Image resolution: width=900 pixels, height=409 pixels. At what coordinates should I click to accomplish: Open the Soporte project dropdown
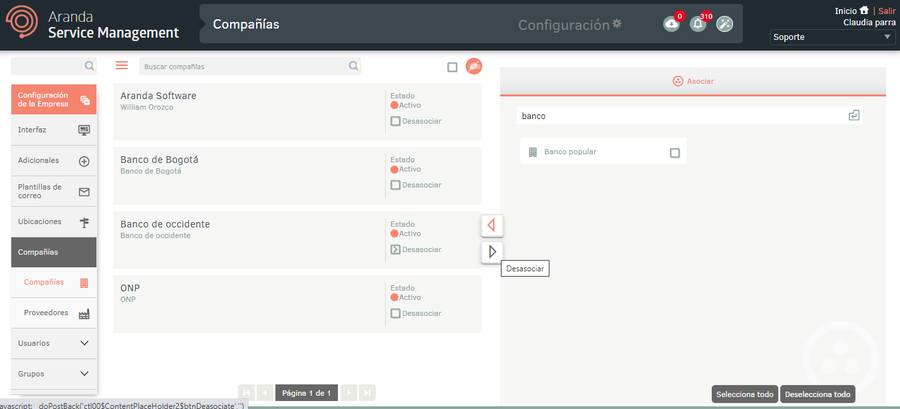832,37
